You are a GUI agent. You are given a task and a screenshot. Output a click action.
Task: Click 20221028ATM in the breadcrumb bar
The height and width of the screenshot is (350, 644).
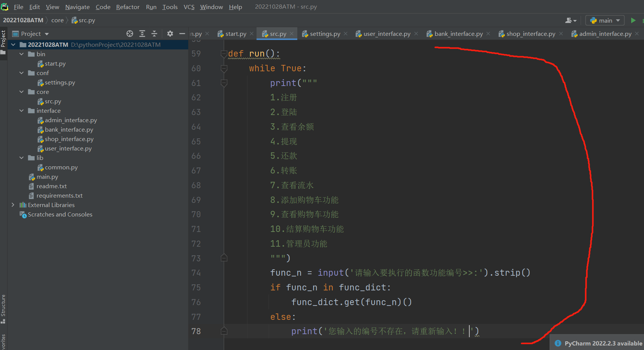tap(23, 20)
